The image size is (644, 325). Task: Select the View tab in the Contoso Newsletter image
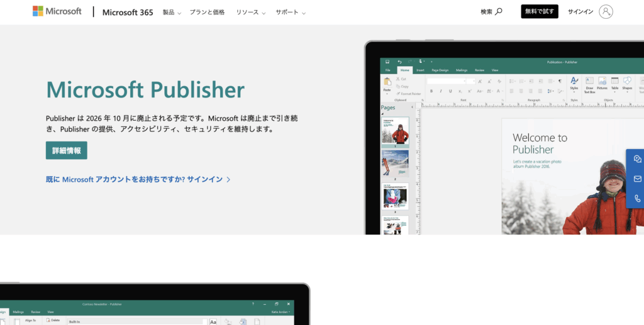coord(50,312)
